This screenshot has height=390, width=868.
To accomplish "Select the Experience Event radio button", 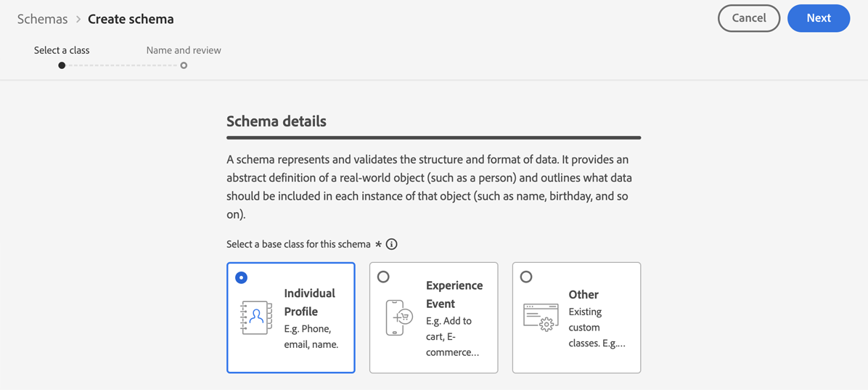I will coord(383,277).
